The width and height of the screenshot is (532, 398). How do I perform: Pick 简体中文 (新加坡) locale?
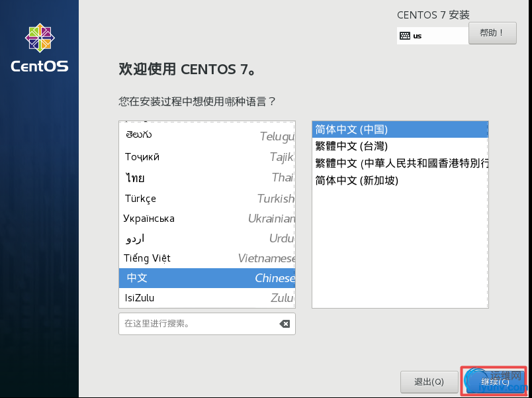[400, 180]
